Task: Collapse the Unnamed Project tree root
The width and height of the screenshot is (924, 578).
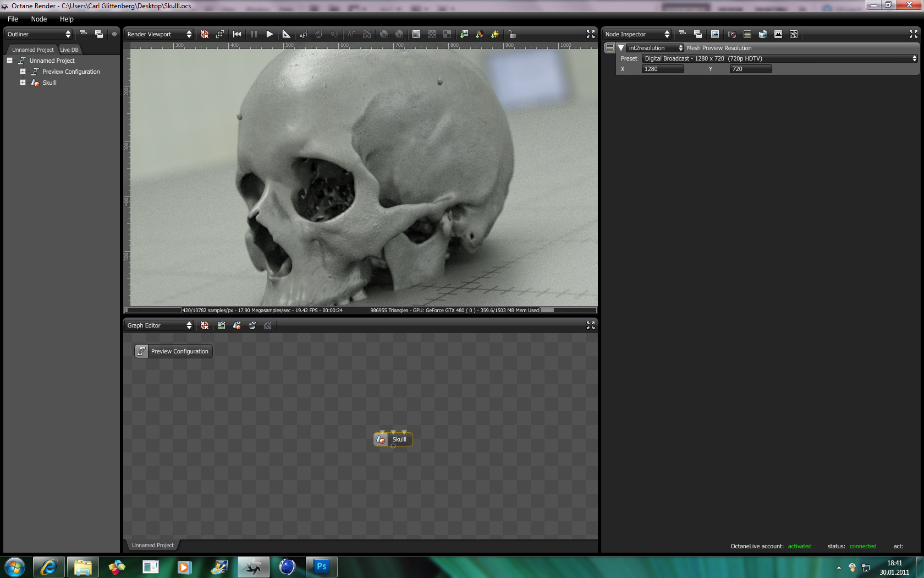Action: coord(9,61)
